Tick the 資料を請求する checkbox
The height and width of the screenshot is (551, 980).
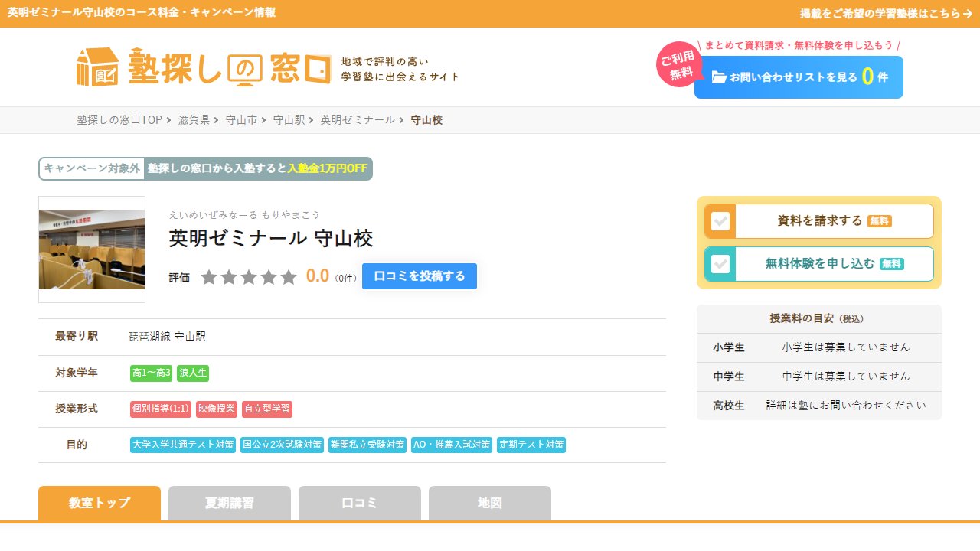pos(720,221)
